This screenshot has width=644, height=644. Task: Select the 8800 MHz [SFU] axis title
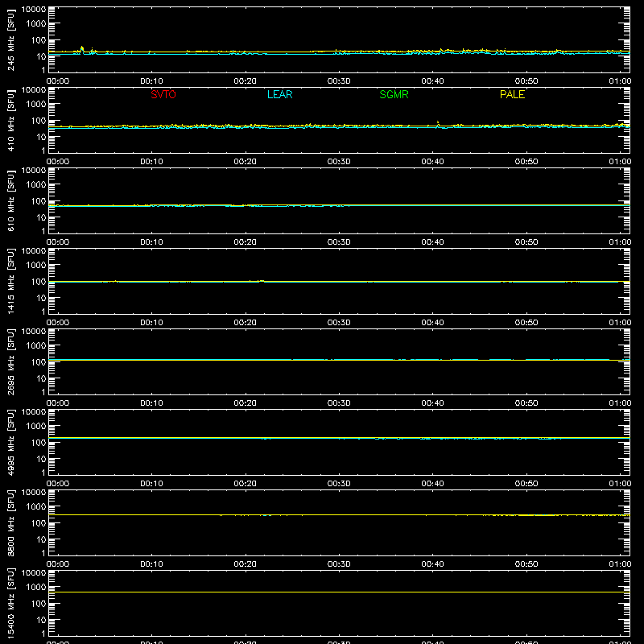[x=10, y=522]
